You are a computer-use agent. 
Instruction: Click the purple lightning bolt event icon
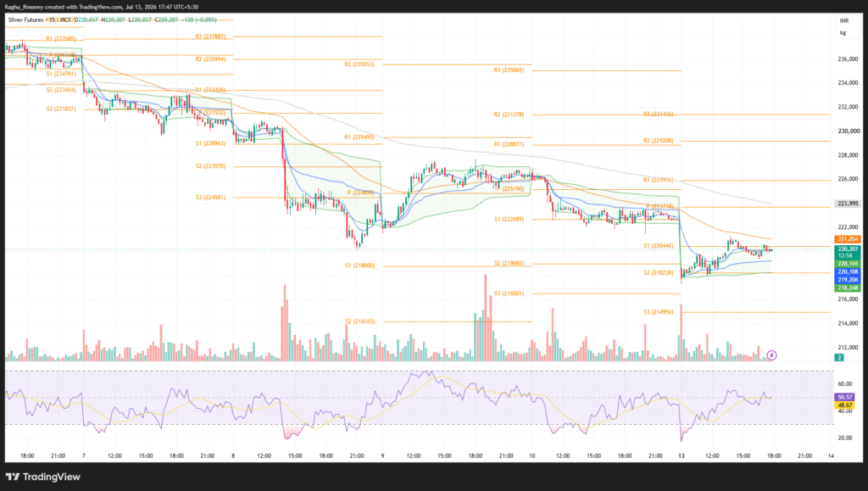click(771, 354)
